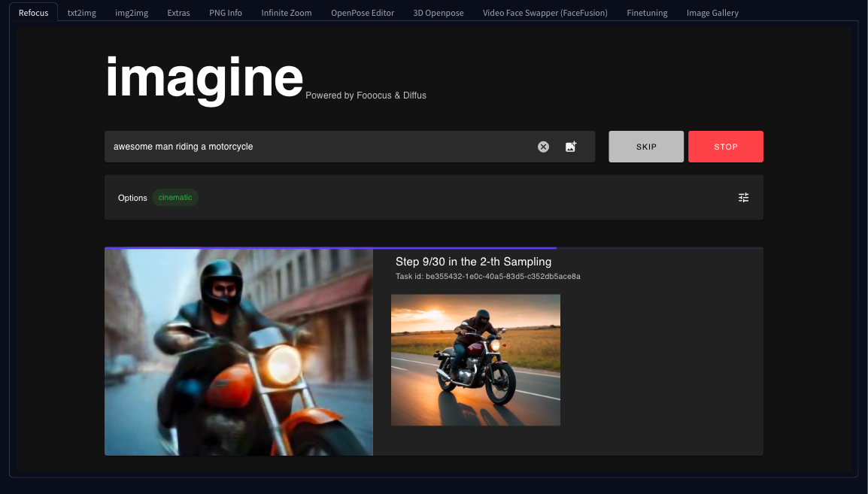Image resolution: width=868 pixels, height=494 pixels.
Task: Switch to the txt2img tab
Action: 80,12
